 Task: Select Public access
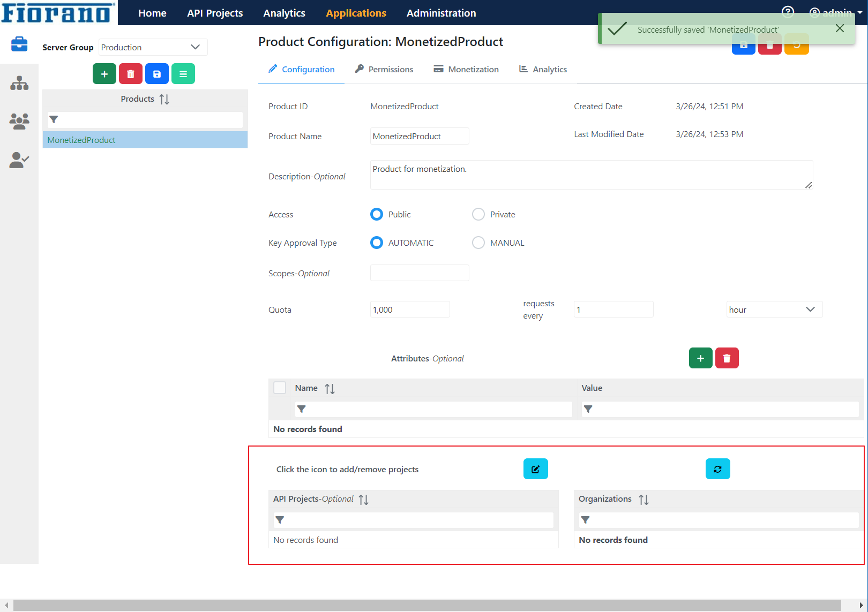pos(377,214)
